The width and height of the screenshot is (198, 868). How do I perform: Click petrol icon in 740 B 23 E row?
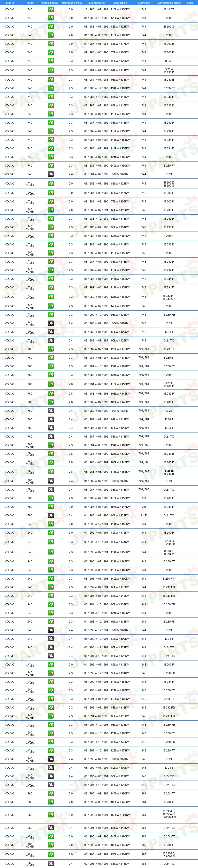pyautogui.click(x=51, y=61)
